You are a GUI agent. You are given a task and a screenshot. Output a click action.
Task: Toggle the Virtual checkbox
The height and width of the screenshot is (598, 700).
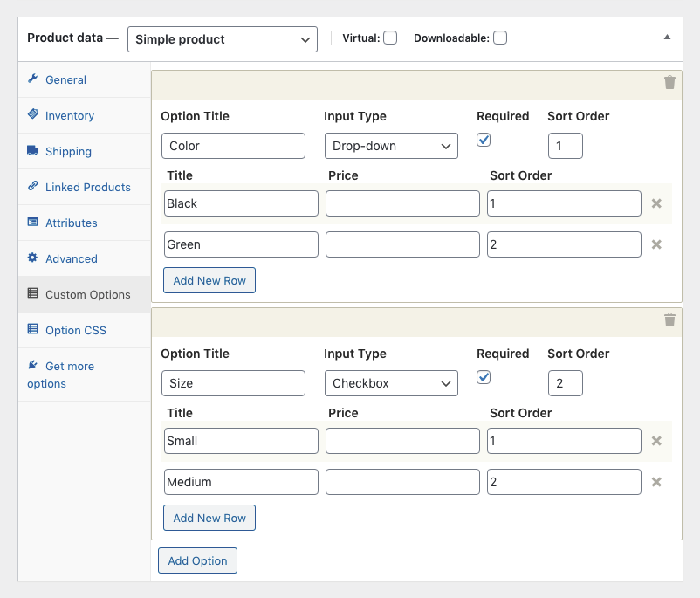[390, 38]
